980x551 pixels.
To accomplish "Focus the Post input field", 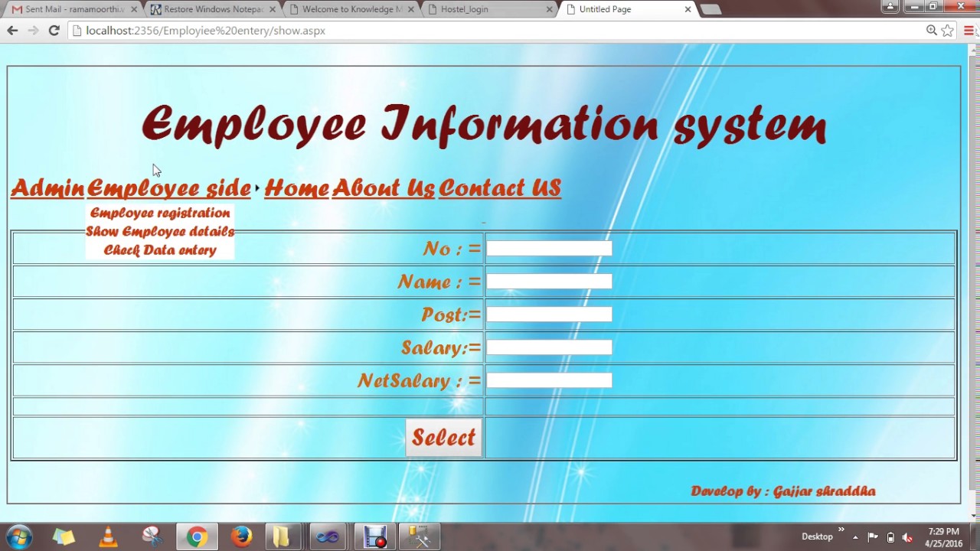I will pos(549,315).
